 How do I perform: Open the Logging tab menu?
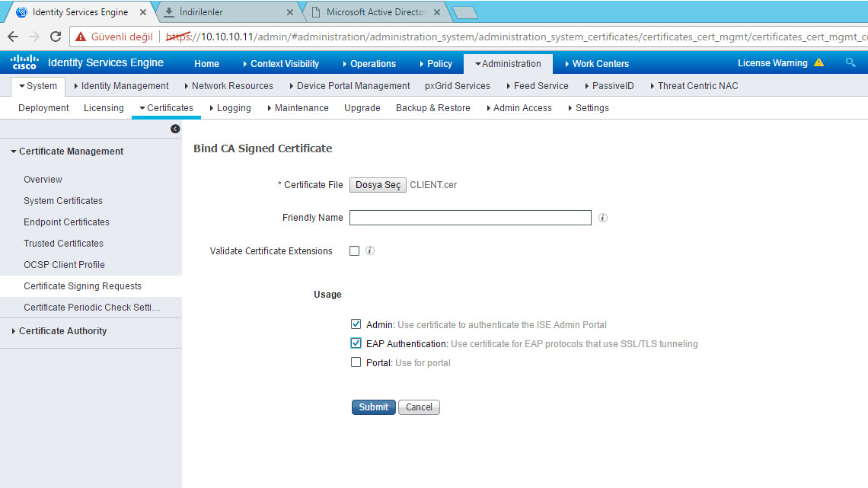[230, 108]
